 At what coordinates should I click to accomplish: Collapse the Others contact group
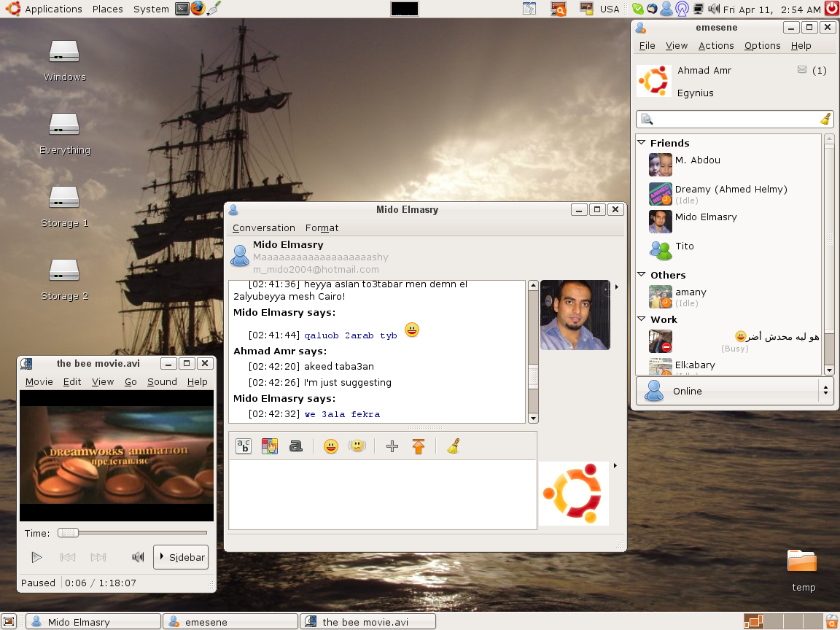(642, 275)
